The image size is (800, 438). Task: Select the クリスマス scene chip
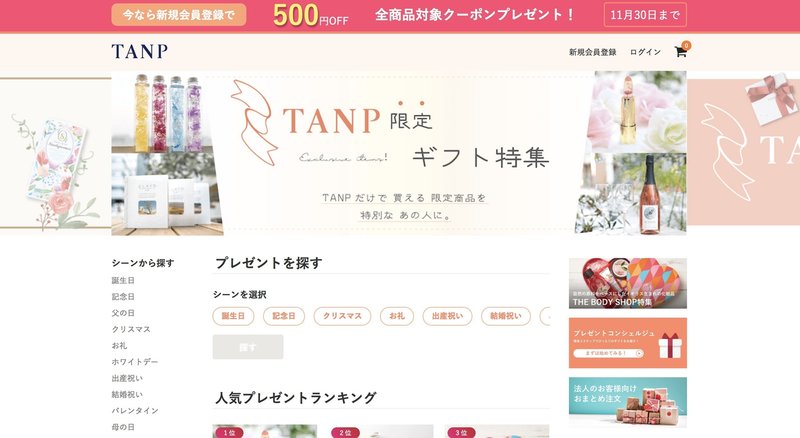point(342,316)
